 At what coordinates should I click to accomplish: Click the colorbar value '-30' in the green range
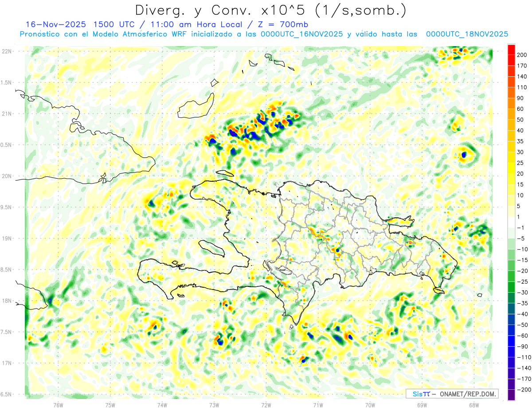click(x=522, y=293)
